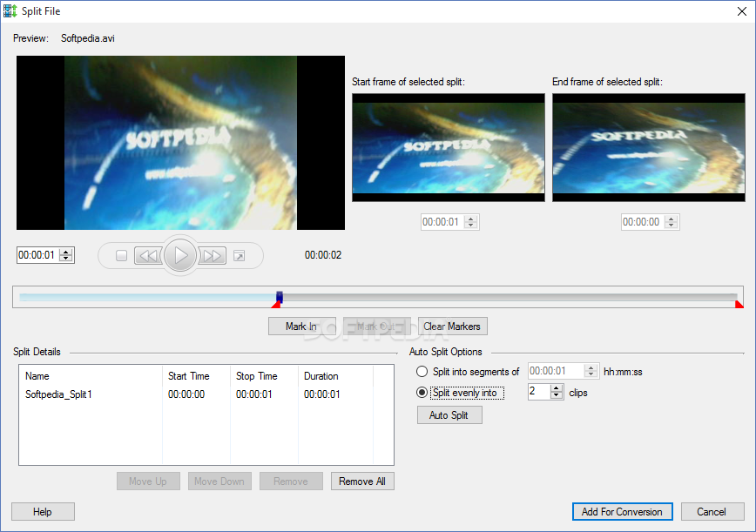Increase number of clips spinner

[x=557, y=388]
